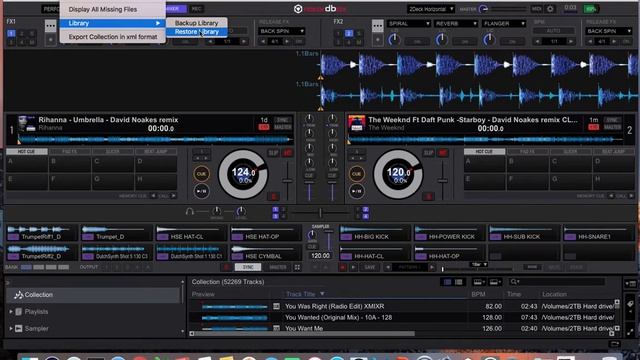Trigger the HSE CYMBAL sampler slot
The image size is (640, 360).
coord(266,253)
